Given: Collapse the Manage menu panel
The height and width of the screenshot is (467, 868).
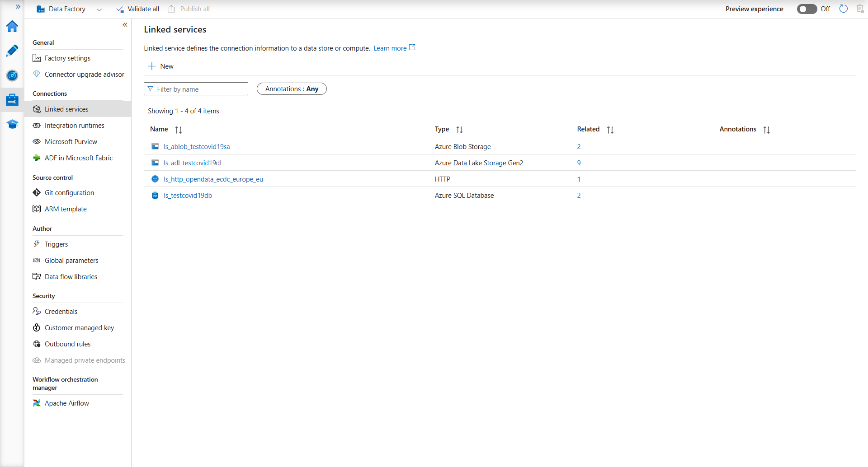Looking at the screenshot, I should pos(125,25).
